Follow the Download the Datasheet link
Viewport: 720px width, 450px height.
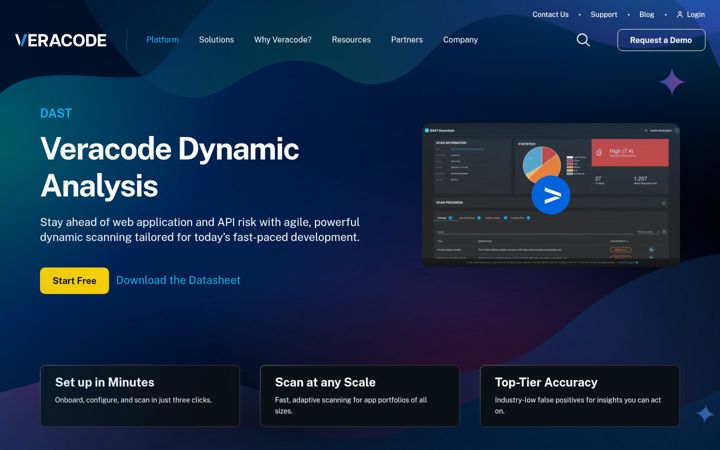(x=178, y=280)
